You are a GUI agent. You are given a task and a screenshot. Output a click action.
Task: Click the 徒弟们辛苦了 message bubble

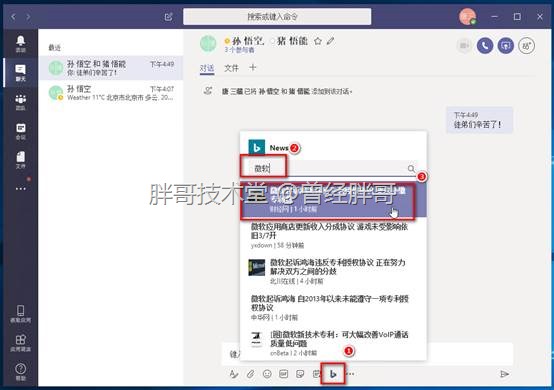coord(479,120)
